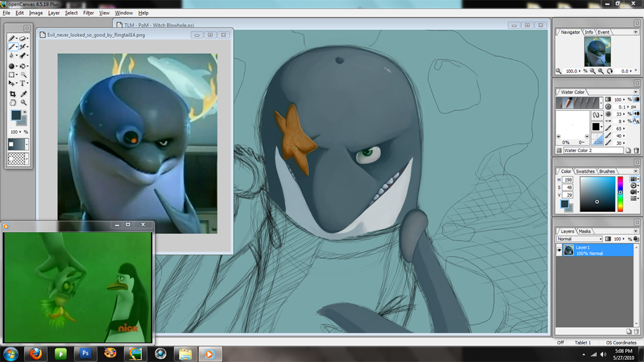Open the Layers panel options menu
This screenshot has width=644, height=362.
pos(636,231)
